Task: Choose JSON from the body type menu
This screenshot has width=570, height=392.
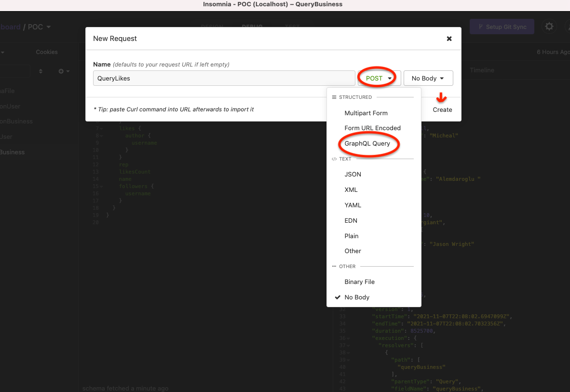Action: click(x=352, y=174)
